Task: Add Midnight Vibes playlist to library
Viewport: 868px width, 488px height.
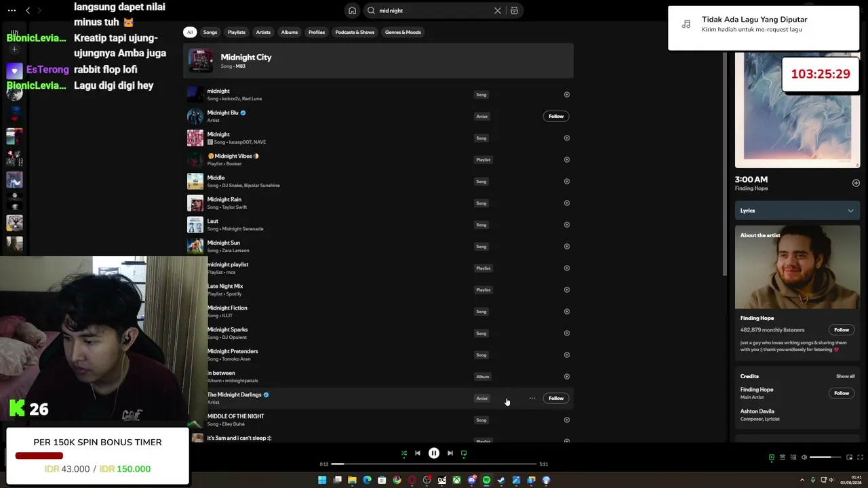Action: click(567, 160)
